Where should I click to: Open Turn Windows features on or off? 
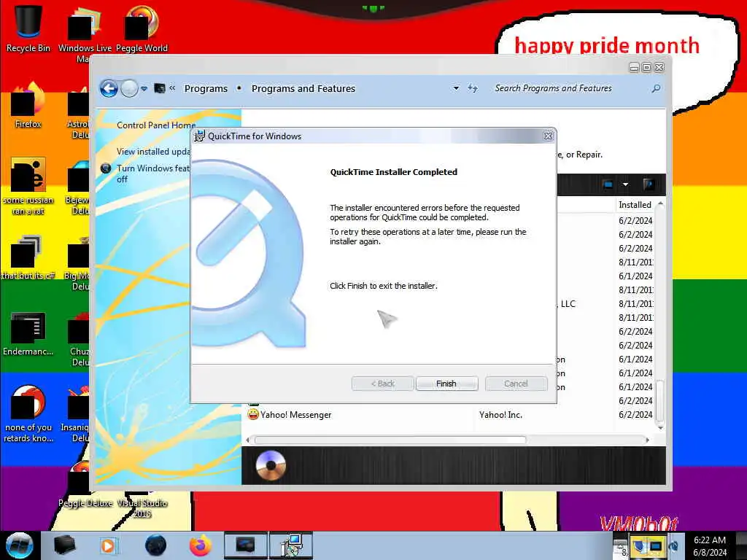click(x=153, y=174)
